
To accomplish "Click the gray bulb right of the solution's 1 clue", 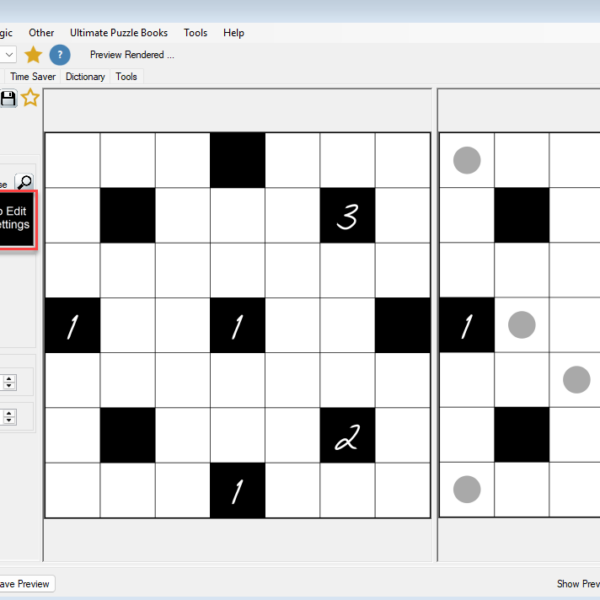I will 521,324.
